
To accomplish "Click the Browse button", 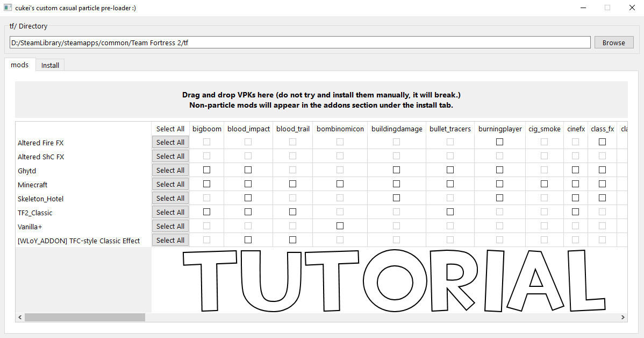I will 613,42.
